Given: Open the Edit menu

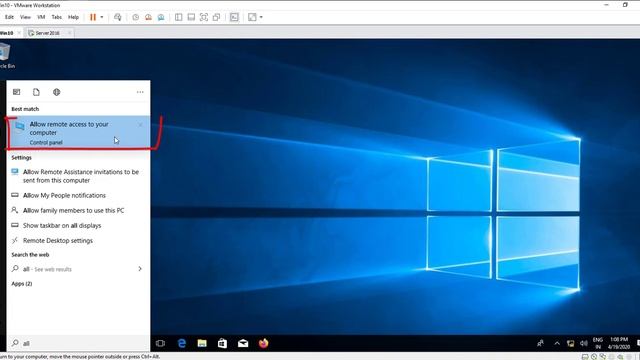Looking at the screenshot, I should 9,17.
